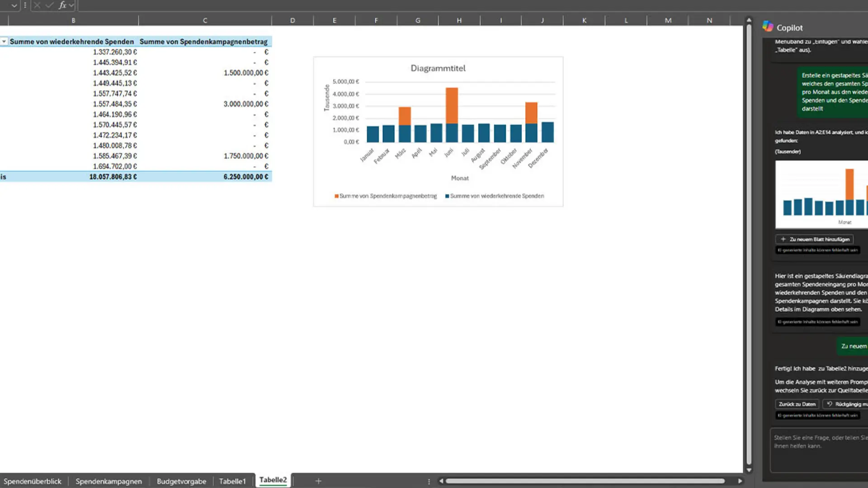
Task: Add a new sheet with plus icon
Action: pyautogui.click(x=318, y=481)
